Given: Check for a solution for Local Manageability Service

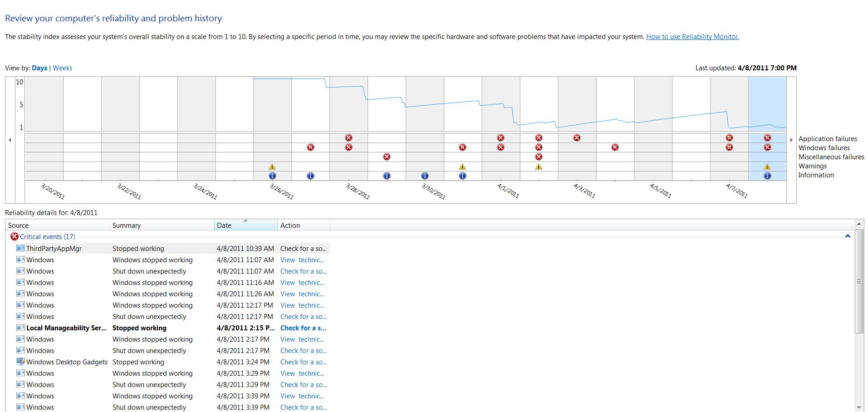Looking at the screenshot, I should click(303, 328).
